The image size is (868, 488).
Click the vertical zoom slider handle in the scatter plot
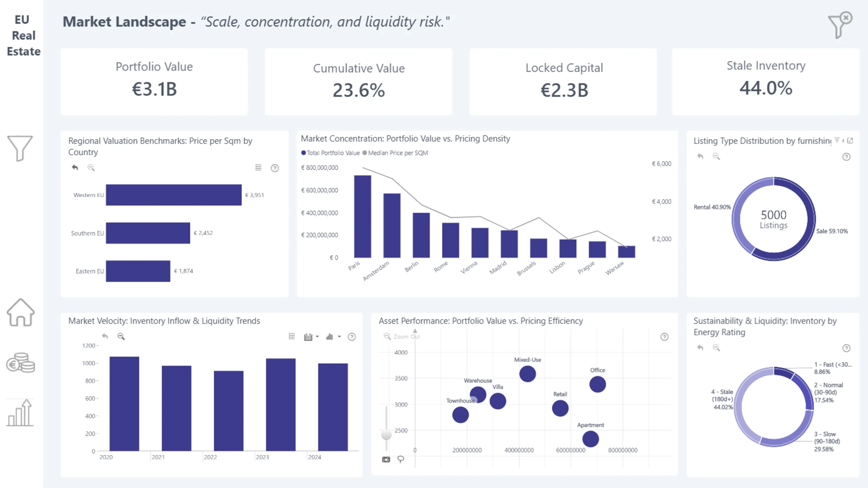[x=386, y=435]
